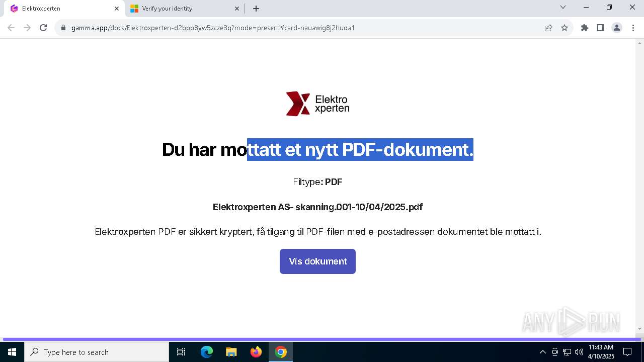Close the Elektroxperten tab
The height and width of the screenshot is (362, 644).
tap(117, 9)
